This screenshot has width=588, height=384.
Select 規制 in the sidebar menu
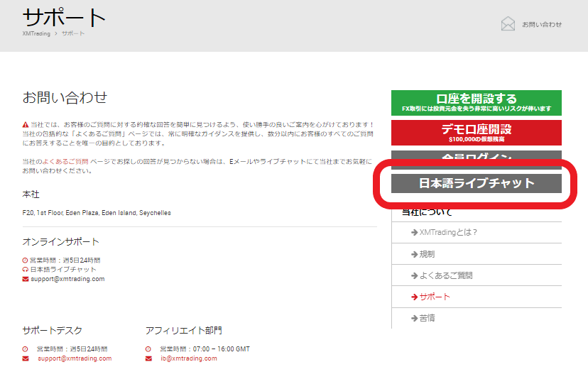click(x=427, y=253)
